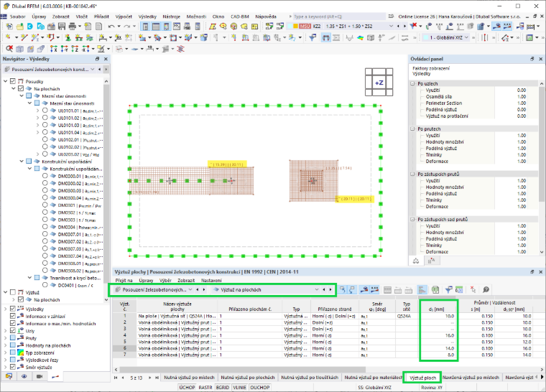Viewport: 546px width, 392px height.
Task: Click the delete results filter icon
Action: coord(413,26)
